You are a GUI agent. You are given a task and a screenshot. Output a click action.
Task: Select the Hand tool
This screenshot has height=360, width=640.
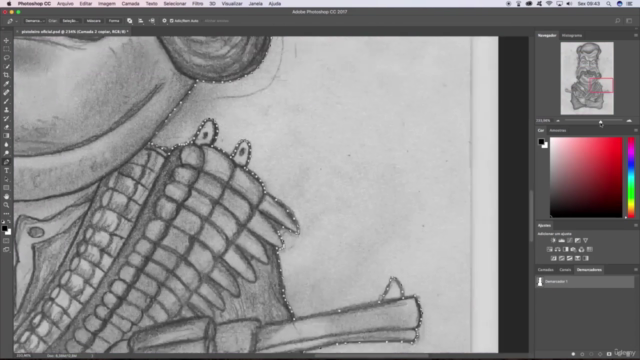pyautogui.click(x=6, y=196)
